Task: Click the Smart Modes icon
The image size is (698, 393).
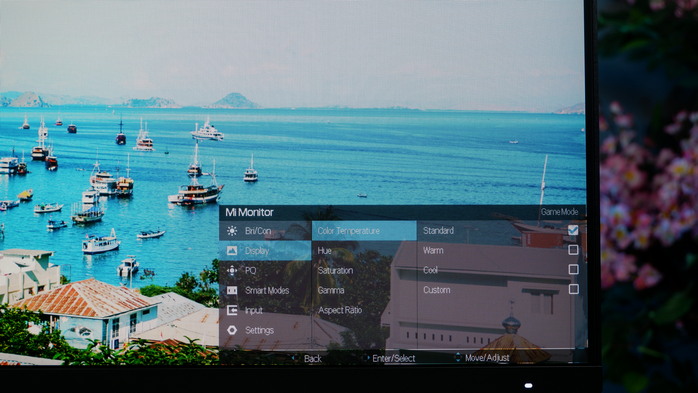Action: point(232,290)
